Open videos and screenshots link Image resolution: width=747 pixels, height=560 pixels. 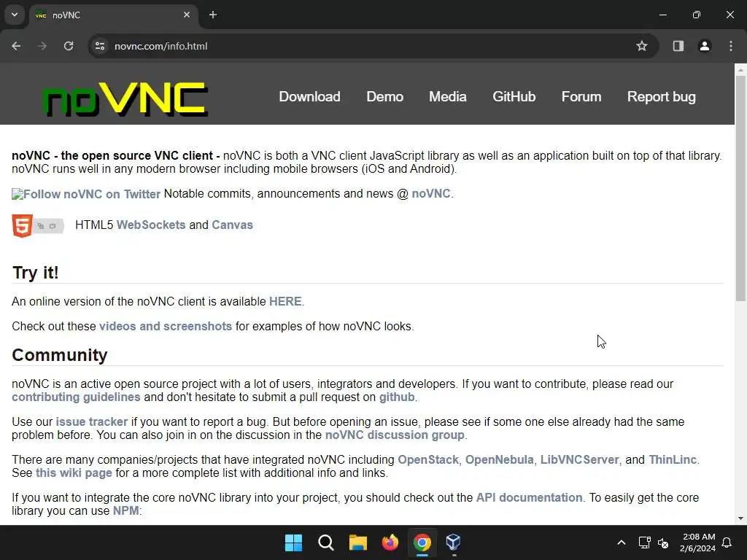166,326
